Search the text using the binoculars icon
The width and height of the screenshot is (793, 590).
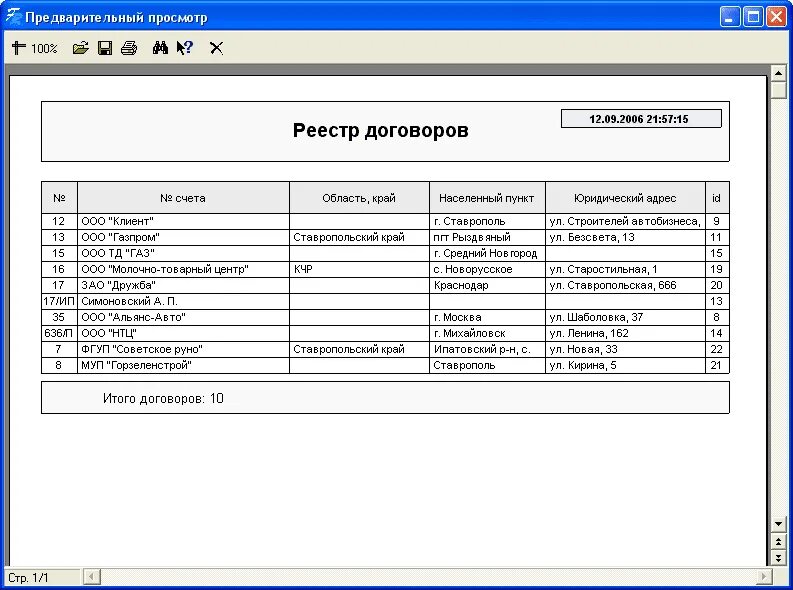(160, 48)
